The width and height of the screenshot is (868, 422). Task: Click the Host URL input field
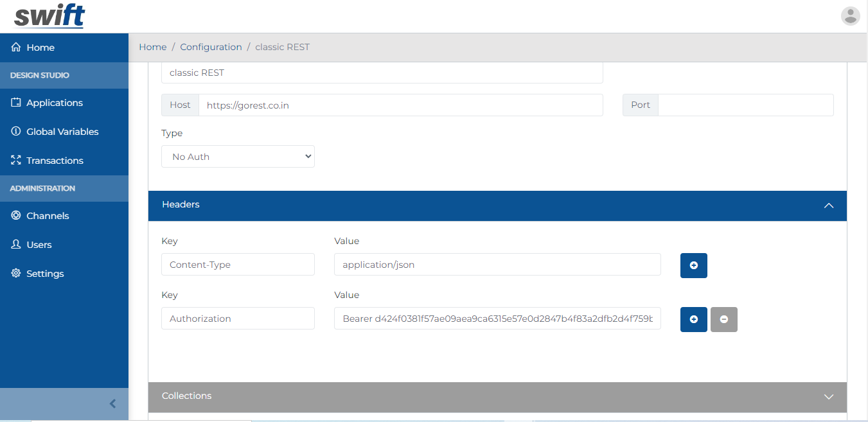pyautogui.click(x=400, y=105)
